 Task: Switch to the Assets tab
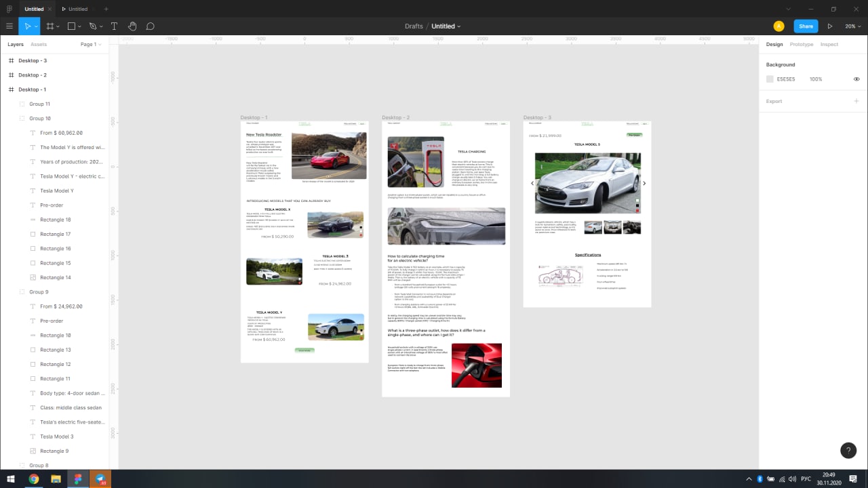(x=39, y=45)
